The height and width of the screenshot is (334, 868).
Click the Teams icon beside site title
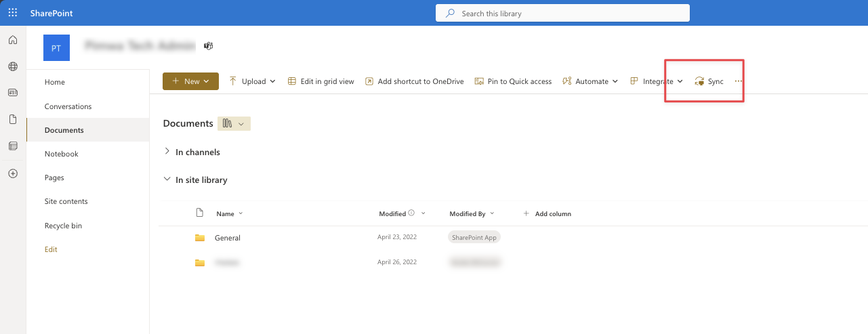tap(209, 46)
